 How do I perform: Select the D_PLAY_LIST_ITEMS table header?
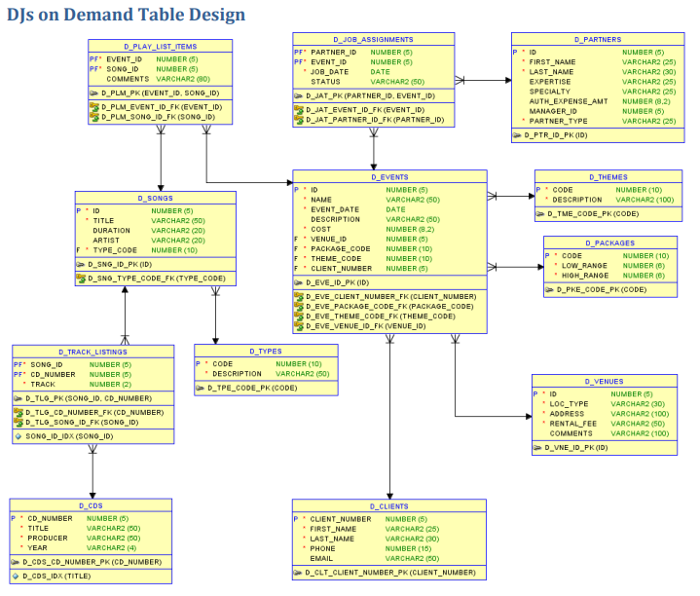[161, 47]
